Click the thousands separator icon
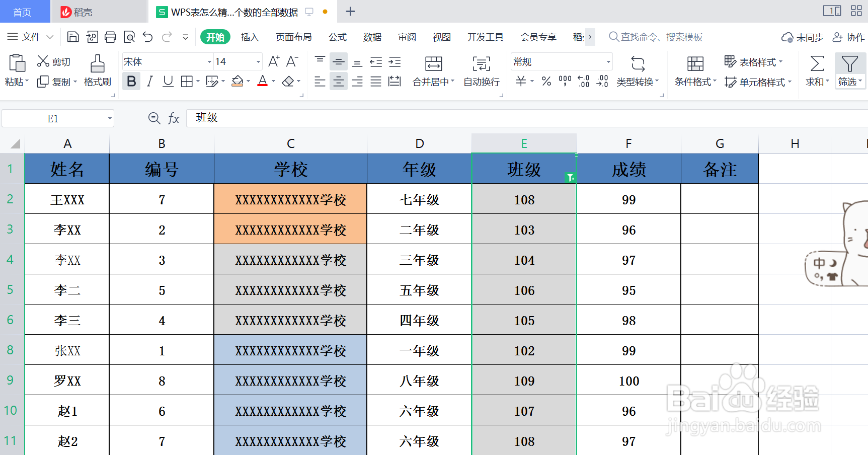Image resolution: width=868 pixels, height=455 pixels. (x=565, y=81)
